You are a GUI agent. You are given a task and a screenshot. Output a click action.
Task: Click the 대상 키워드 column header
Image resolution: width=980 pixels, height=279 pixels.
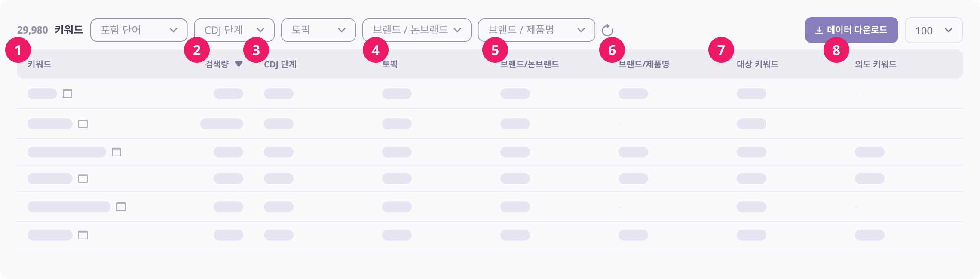pyautogui.click(x=757, y=64)
